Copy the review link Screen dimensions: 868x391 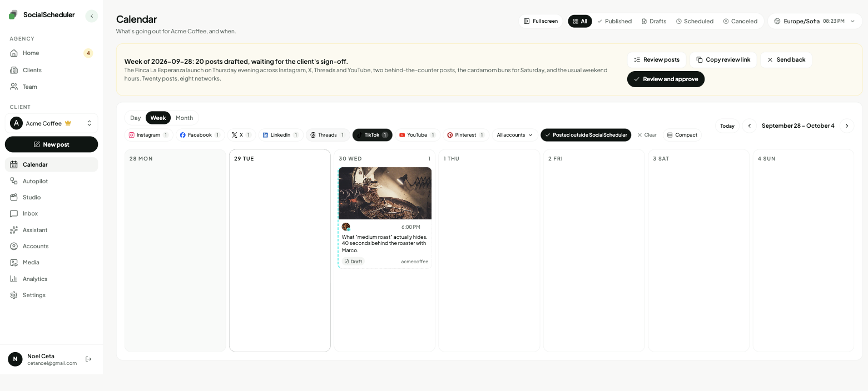tap(723, 59)
